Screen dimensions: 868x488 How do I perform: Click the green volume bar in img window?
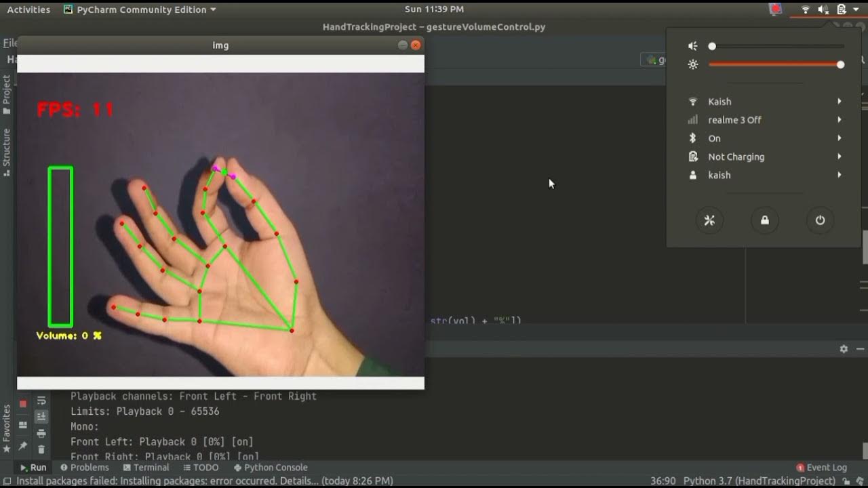60,247
